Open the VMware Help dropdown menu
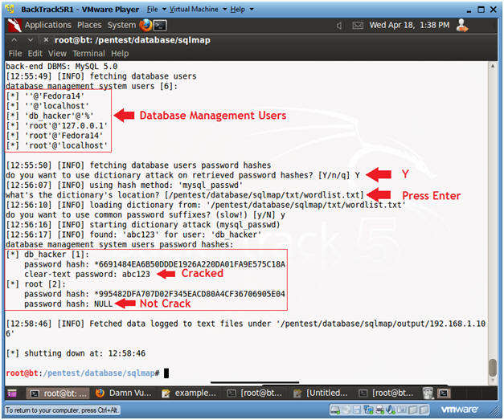 pyautogui.click(x=238, y=10)
